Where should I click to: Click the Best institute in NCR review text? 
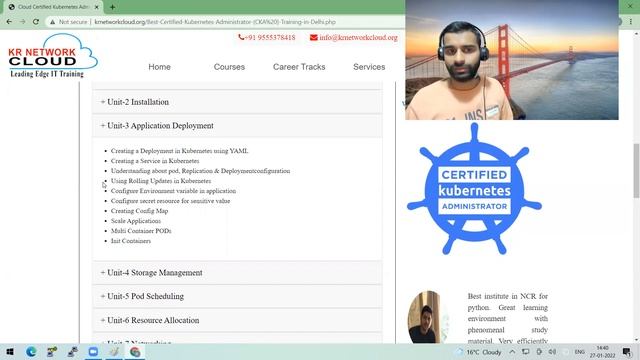pyautogui.click(x=508, y=318)
